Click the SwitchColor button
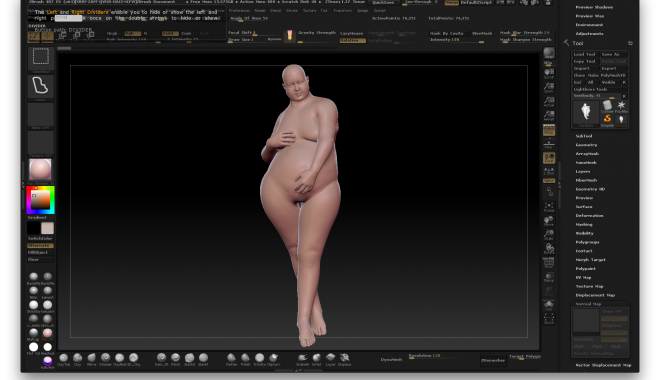 pyautogui.click(x=40, y=239)
